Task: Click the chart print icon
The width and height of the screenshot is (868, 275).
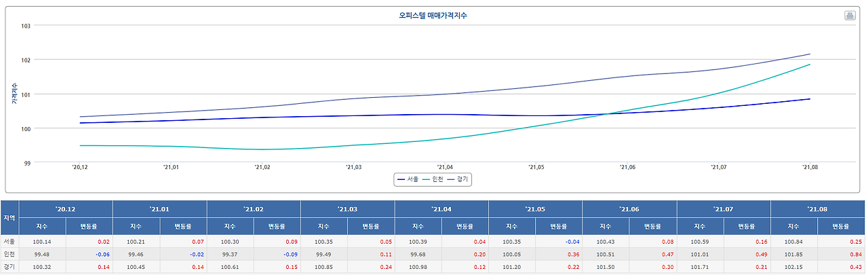Action: 850,16
